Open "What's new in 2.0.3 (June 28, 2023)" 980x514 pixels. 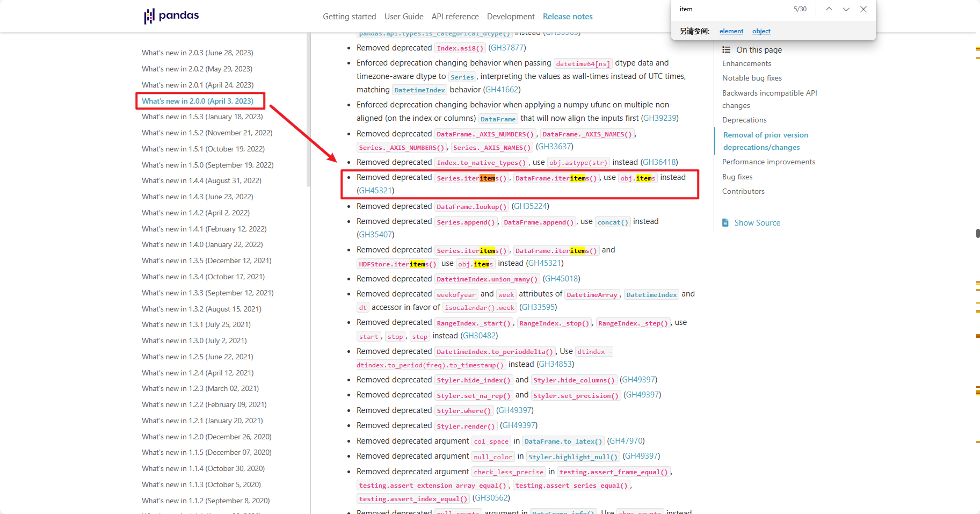(x=198, y=52)
